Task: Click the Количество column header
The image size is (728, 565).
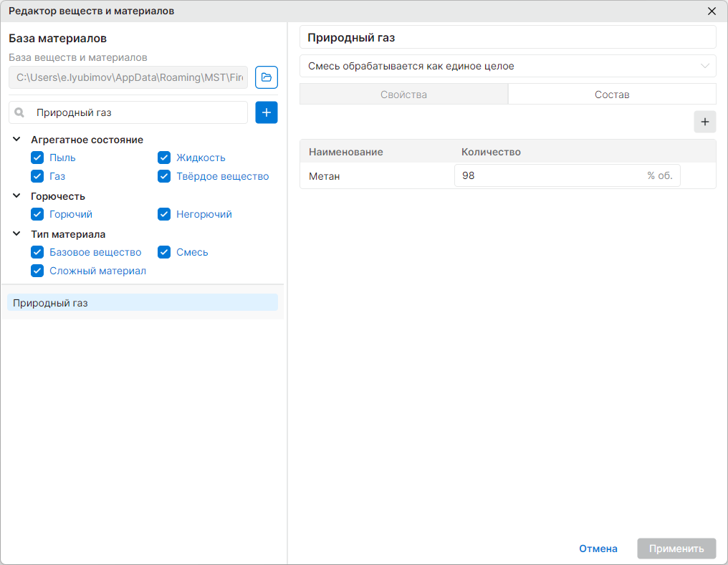Action: point(491,152)
